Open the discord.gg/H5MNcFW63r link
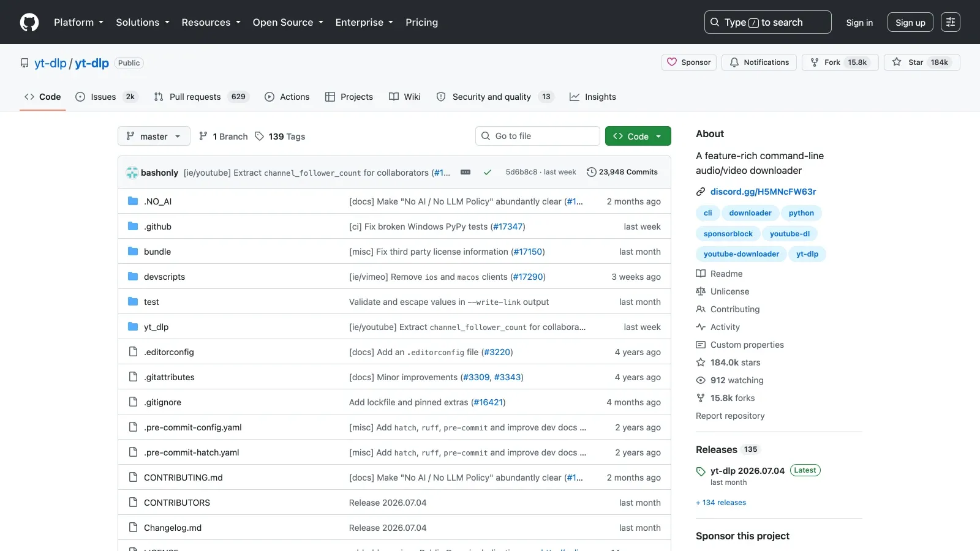This screenshot has height=551, width=980. pyautogui.click(x=763, y=192)
